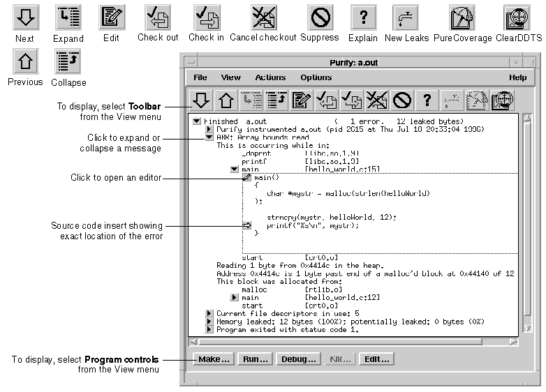Collapse the Finished a.out message

197,121
